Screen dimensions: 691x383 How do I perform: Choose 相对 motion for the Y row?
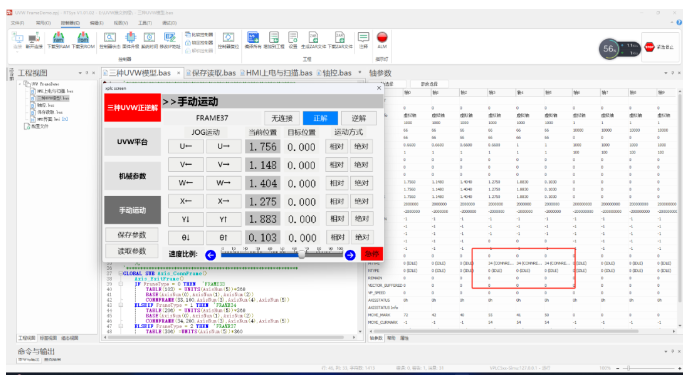pyautogui.click(x=337, y=219)
